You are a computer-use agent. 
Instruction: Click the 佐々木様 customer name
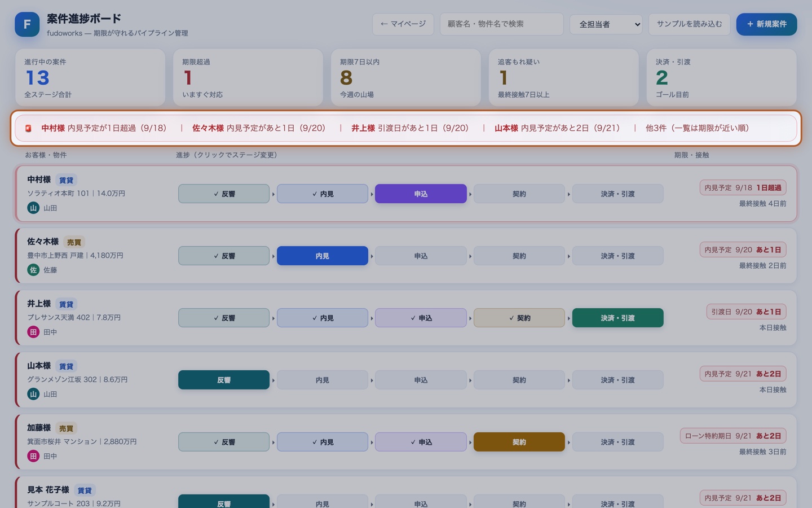(43, 242)
